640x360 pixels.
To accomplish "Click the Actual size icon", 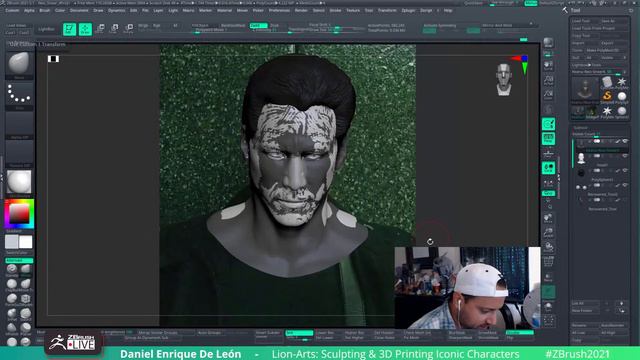I will point(549,95).
